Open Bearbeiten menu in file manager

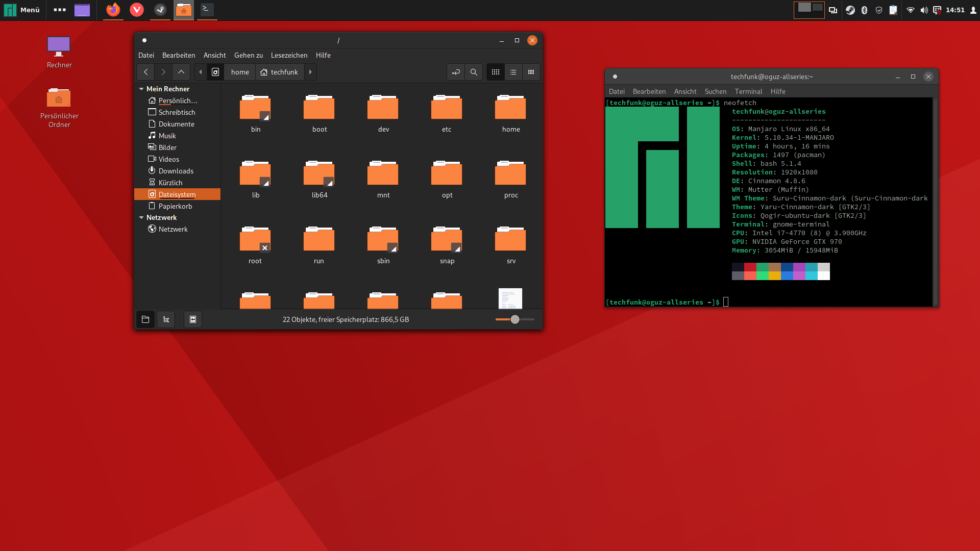point(179,55)
